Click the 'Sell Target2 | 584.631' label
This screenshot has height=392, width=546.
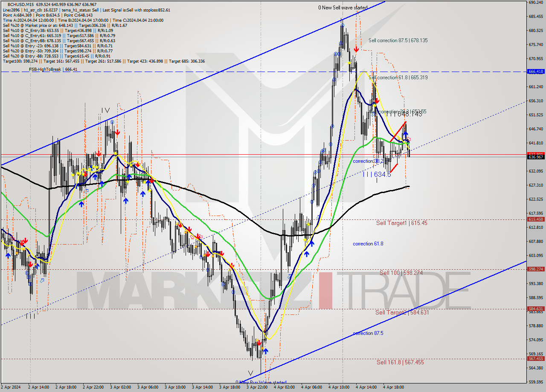pos(402,312)
